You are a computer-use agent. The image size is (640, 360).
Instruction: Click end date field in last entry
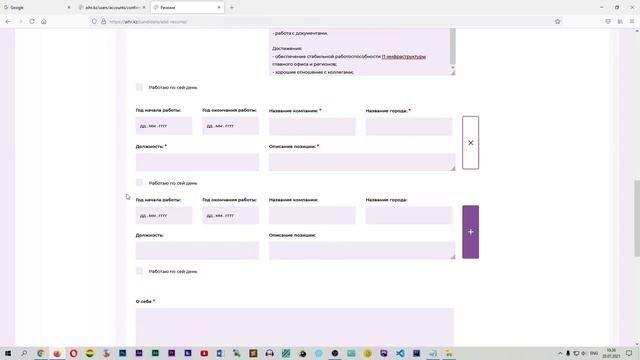click(230, 215)
